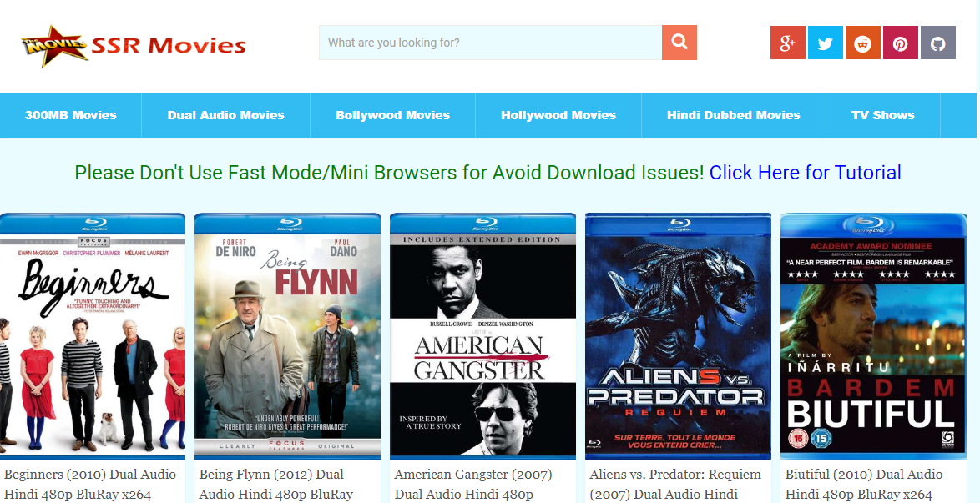
Task: Click the orange search magnifier button
Action: pyautogui.click(x=679, y=43)
